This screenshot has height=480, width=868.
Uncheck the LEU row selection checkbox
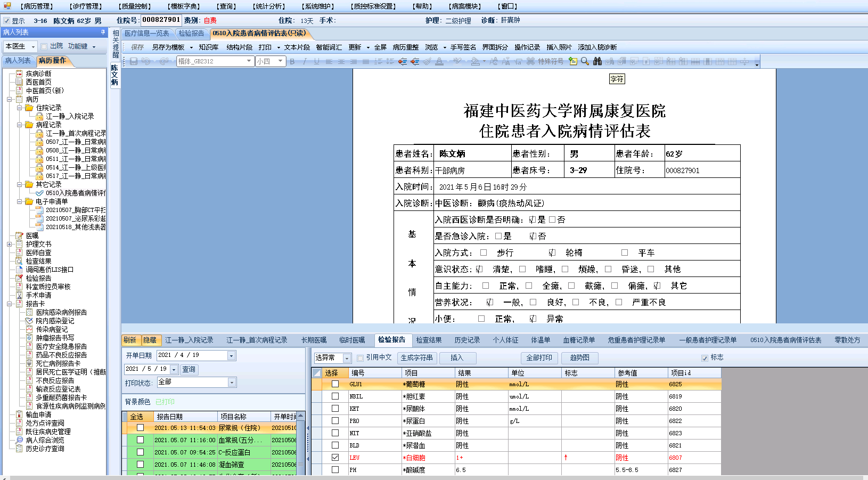click(x=335, y=458)
